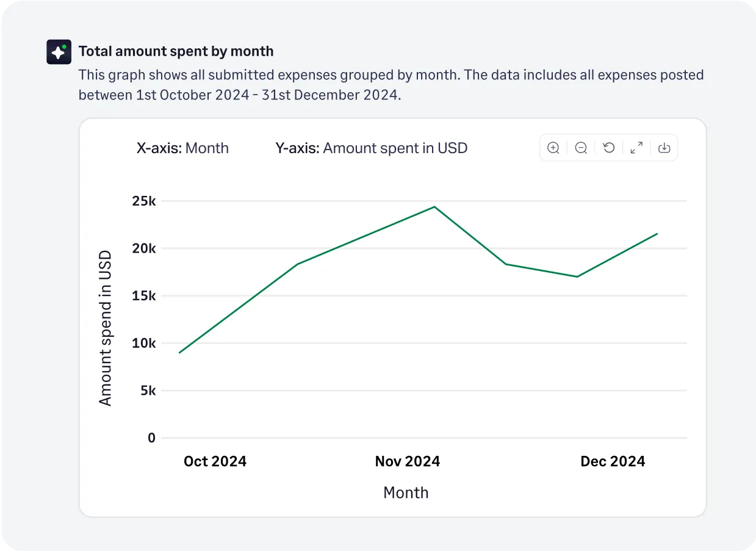Download the chart using the export icon

[x=664, y=148]
